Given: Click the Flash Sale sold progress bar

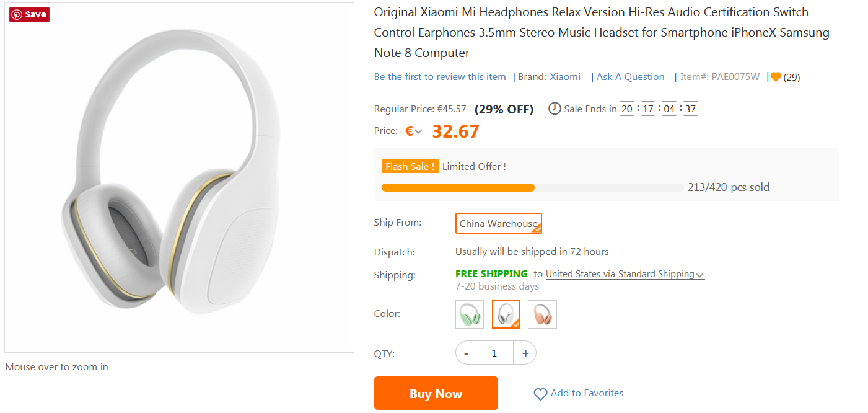Looking at the screenshot, I should point(532,187).
